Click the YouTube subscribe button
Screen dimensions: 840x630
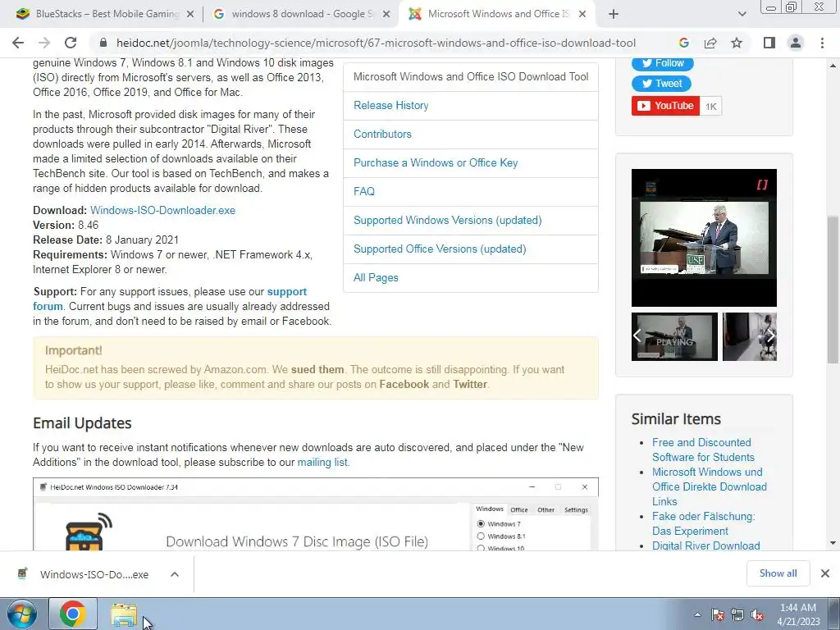pyautogui.click(x=665, y=106)
